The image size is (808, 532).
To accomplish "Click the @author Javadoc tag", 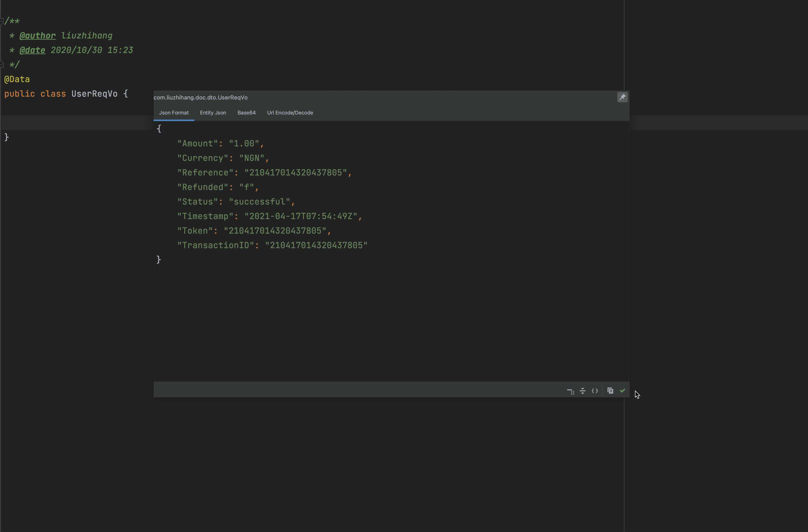I will click(x=37, y=36).
